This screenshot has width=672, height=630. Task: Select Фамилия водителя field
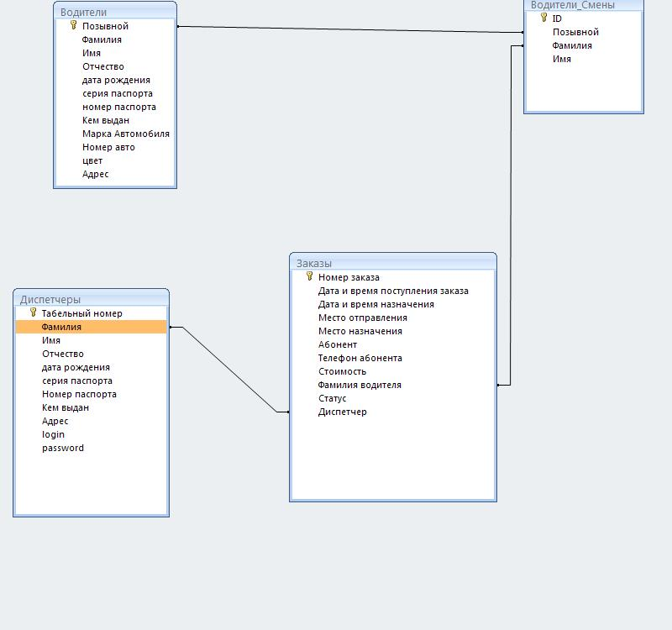(360, 385)
